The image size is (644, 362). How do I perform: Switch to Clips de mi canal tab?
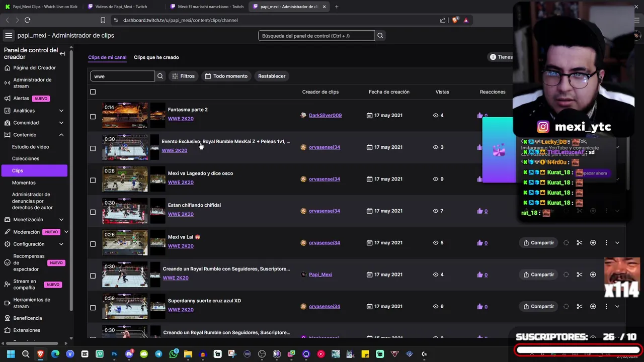107,57
